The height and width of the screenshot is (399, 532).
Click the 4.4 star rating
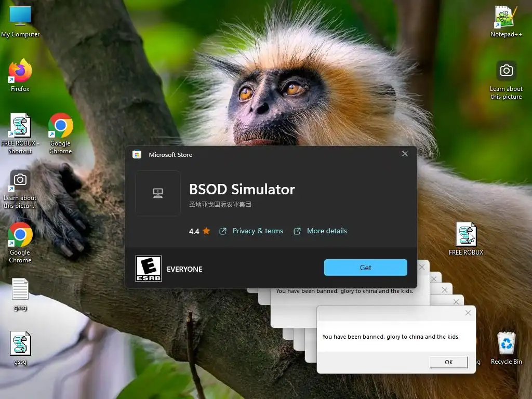pyautogui.click(x=199, y=231)
